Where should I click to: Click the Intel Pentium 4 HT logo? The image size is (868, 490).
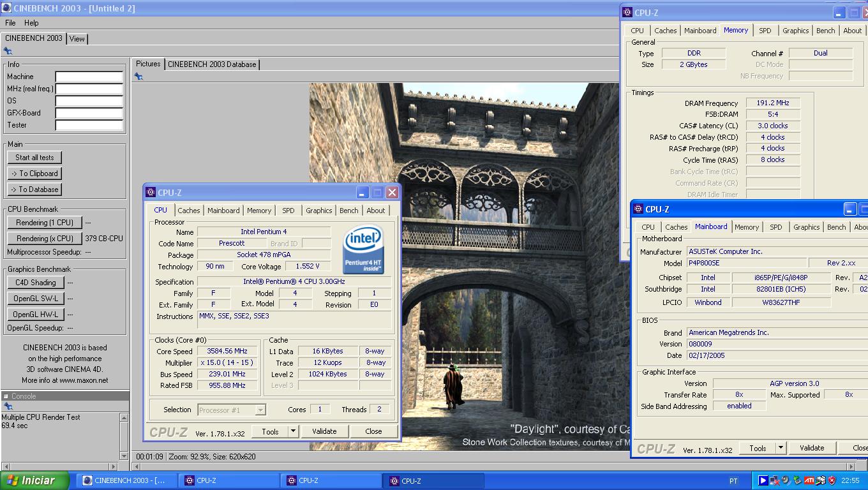(x=363, y=249)
